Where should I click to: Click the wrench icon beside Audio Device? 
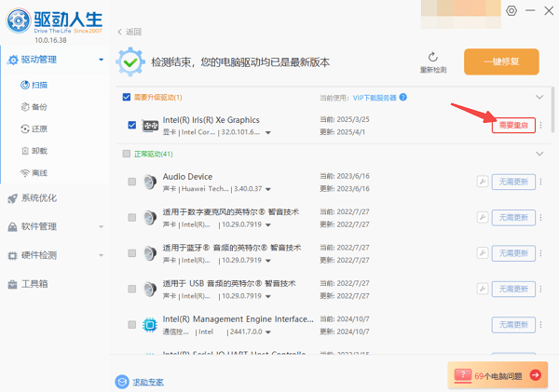pos(482,182)
